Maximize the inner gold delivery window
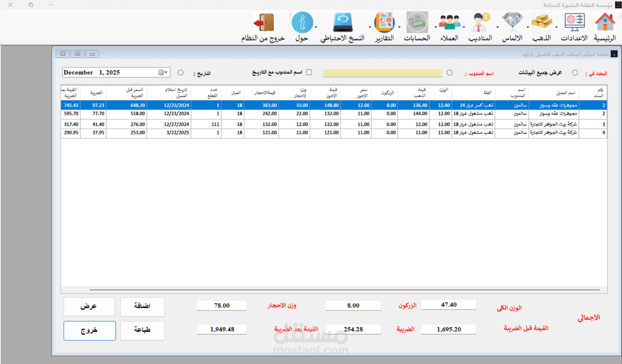The width and height of the screenshot is (622, 364). click(x=78, y=54)
